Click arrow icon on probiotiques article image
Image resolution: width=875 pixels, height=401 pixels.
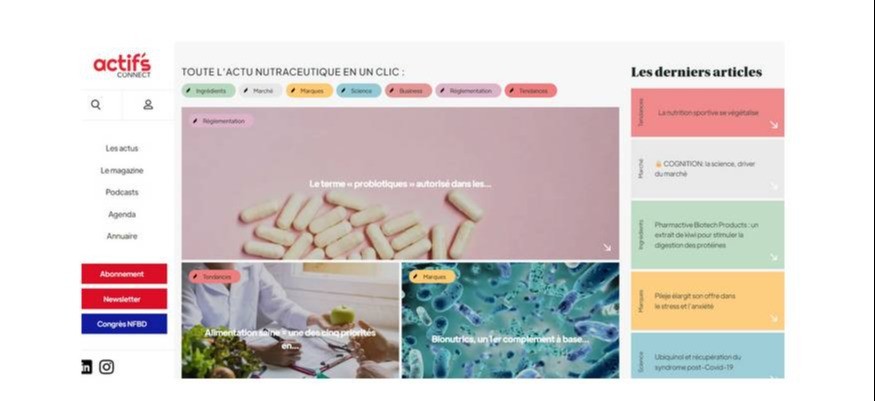click(607, 248)
